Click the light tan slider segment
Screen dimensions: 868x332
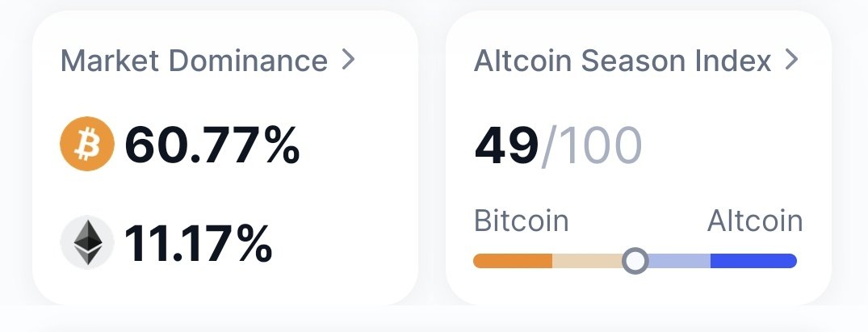(587, 260)
